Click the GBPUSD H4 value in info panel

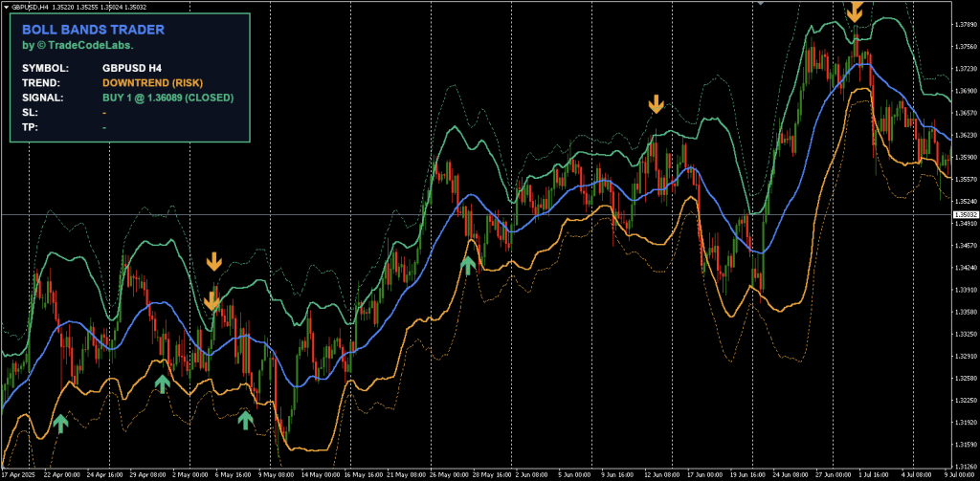[x=132, y=68]
